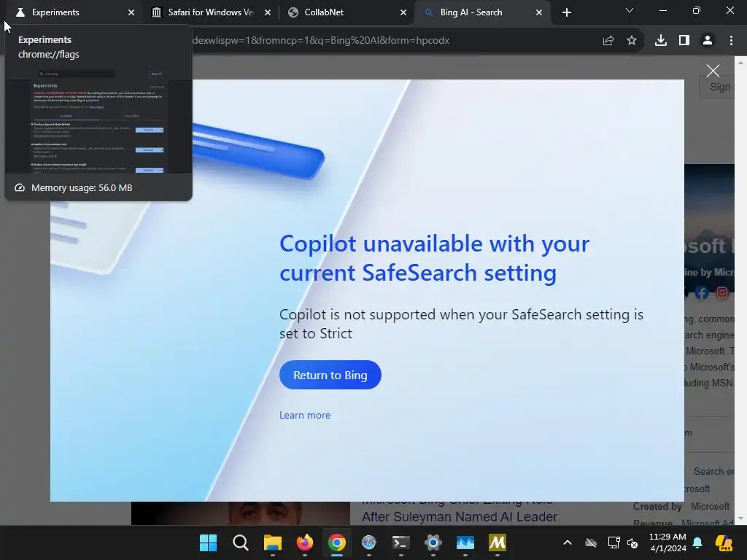Open the Chrome profile icon

coord(708,41)
